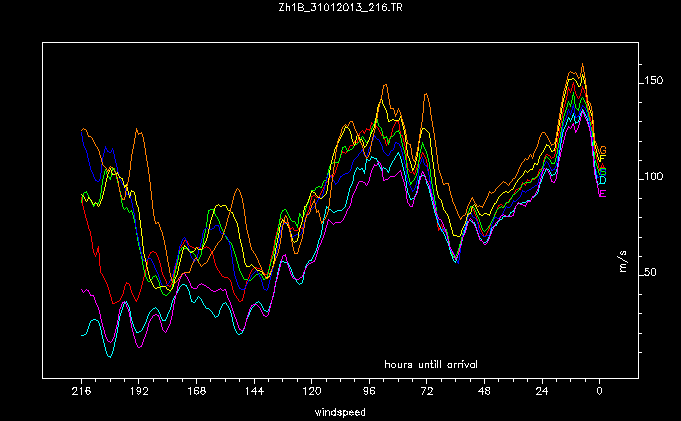Click the windspeed axis caption
This screenshot has width=681, height=421.
[340, 411]
